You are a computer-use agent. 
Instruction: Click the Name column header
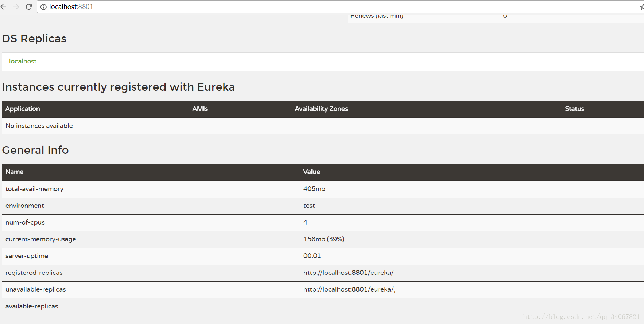(15, 172)
